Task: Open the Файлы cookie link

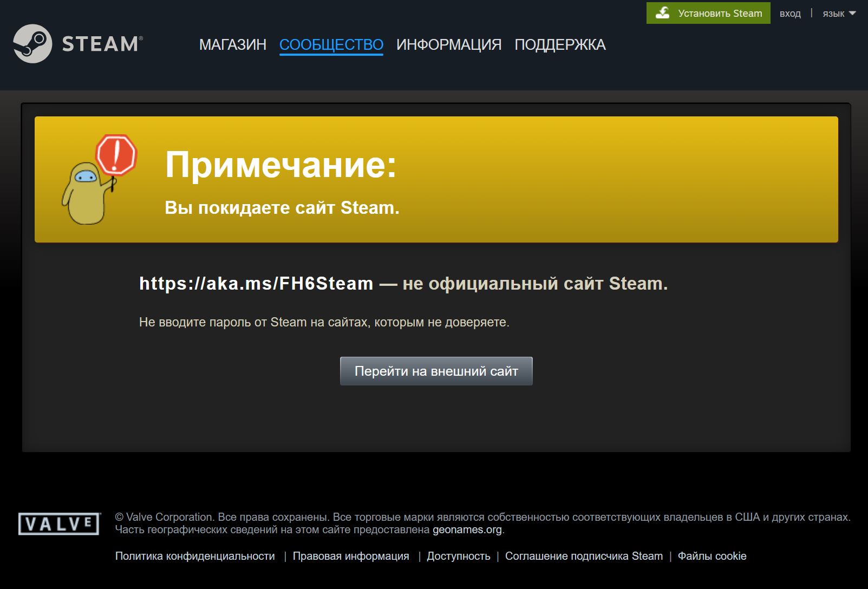Action: click(712, 556)
